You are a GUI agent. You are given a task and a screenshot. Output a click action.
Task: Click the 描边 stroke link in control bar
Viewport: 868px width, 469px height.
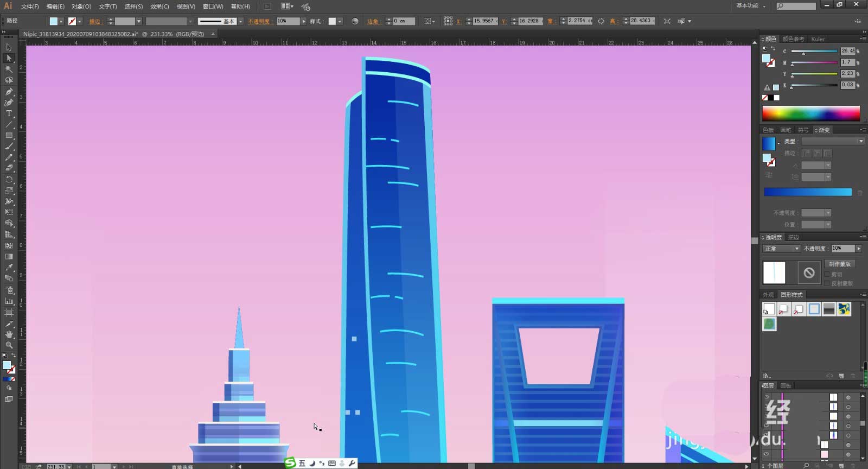pyautogui.click(x=95, y=21)
